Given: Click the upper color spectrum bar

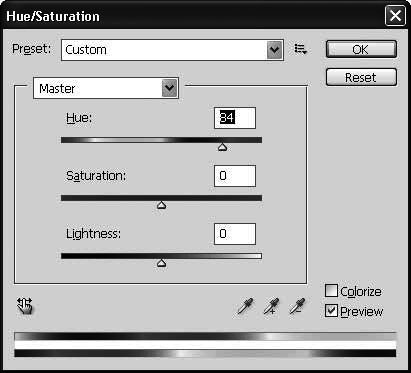Looking at the screenshot, I should point(205,336).
